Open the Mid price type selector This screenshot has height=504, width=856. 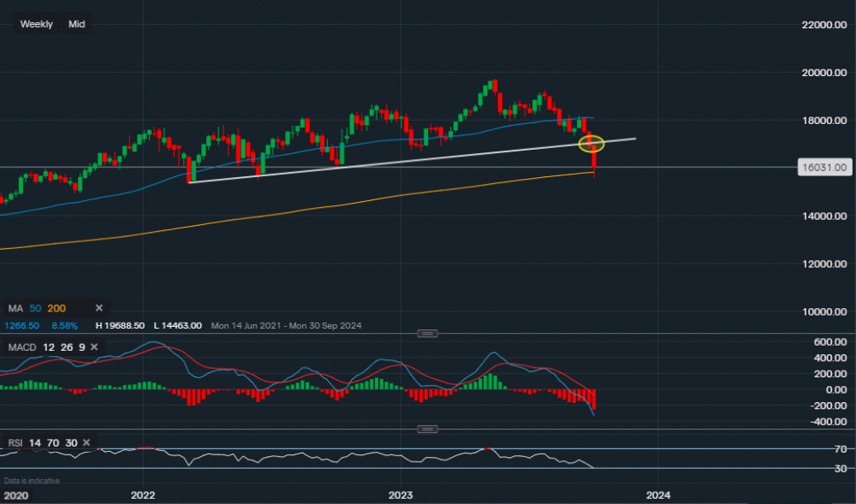click(x=76, y=24)
